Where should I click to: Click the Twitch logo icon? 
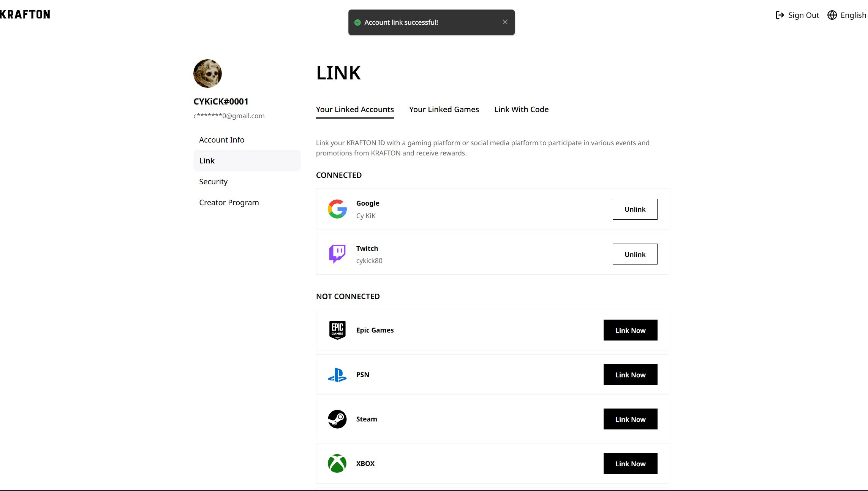[x=337, y=254]
